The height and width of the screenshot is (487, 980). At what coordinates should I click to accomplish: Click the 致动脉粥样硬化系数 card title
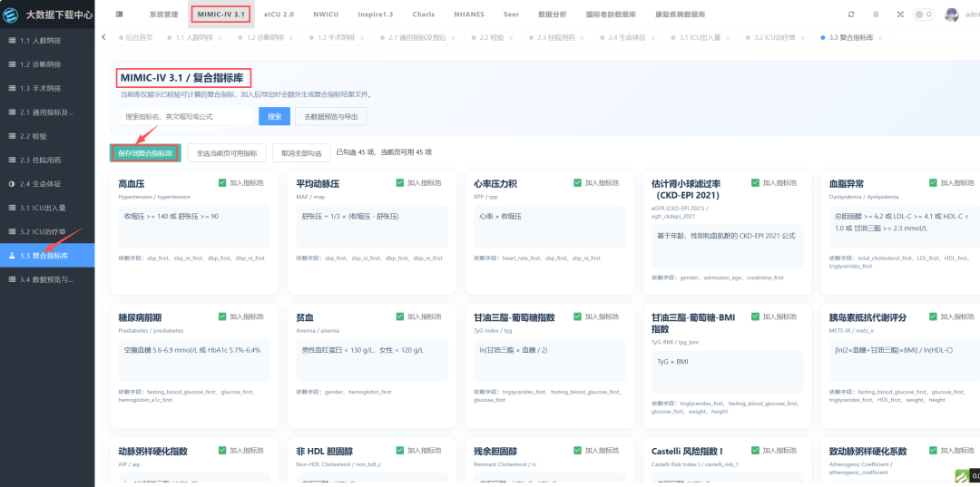pos(868,451)
